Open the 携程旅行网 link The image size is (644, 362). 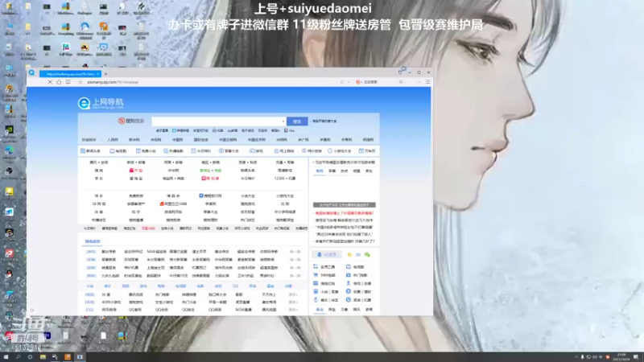tap(210, 196)
